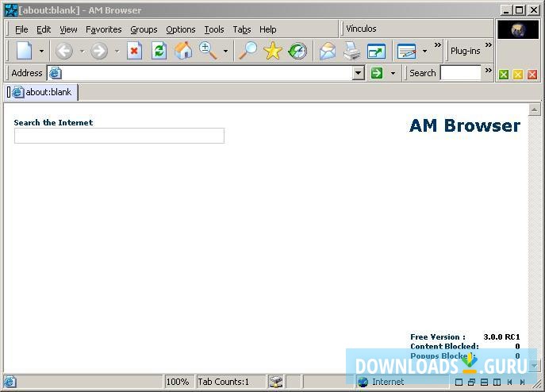This screenshot has height=392, width=545.
Task: Go back with the Back arrow button
Action: (x=64, y=51)
